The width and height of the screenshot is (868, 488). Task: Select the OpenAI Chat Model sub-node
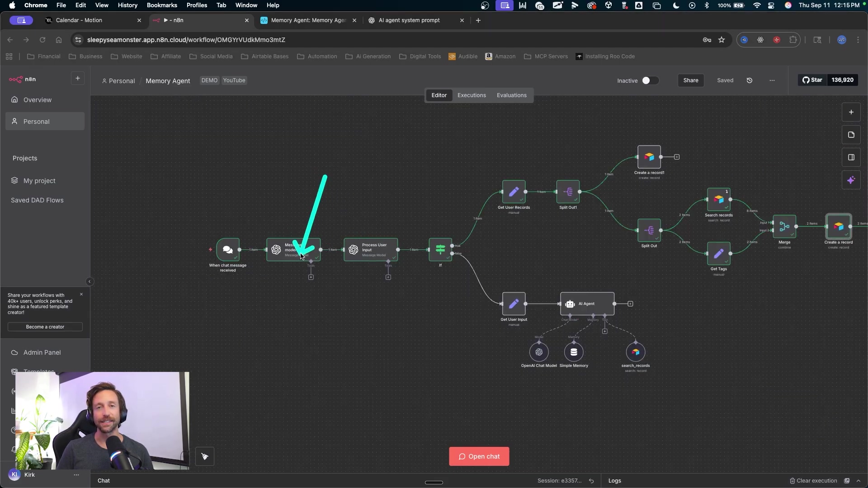click(x=539, y=352)
